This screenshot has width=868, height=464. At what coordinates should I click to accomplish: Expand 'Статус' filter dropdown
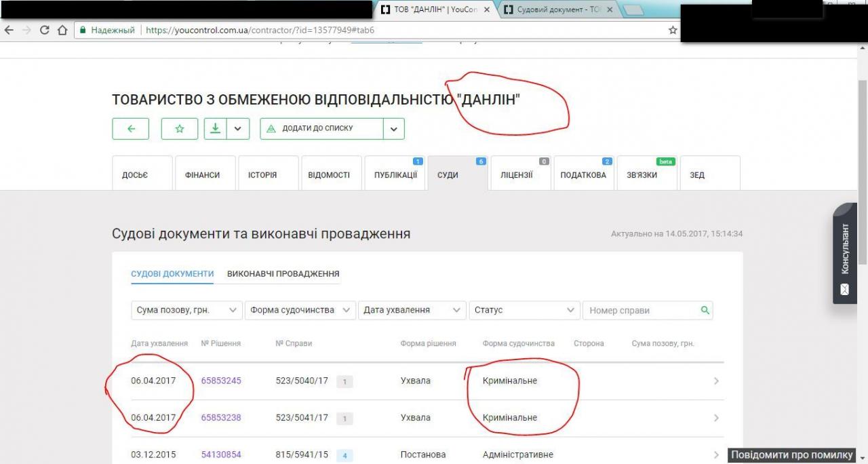(524, 310)
